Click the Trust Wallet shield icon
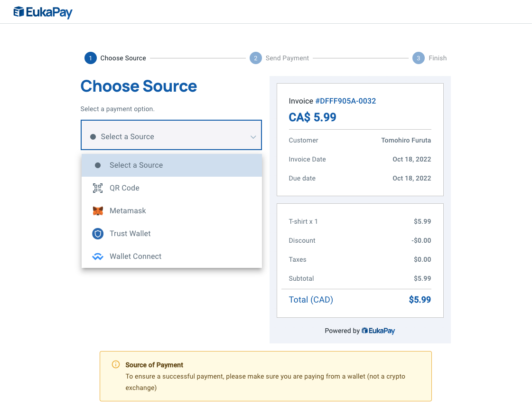Screen dimensions: 532x418 click(x=98, y=234)
